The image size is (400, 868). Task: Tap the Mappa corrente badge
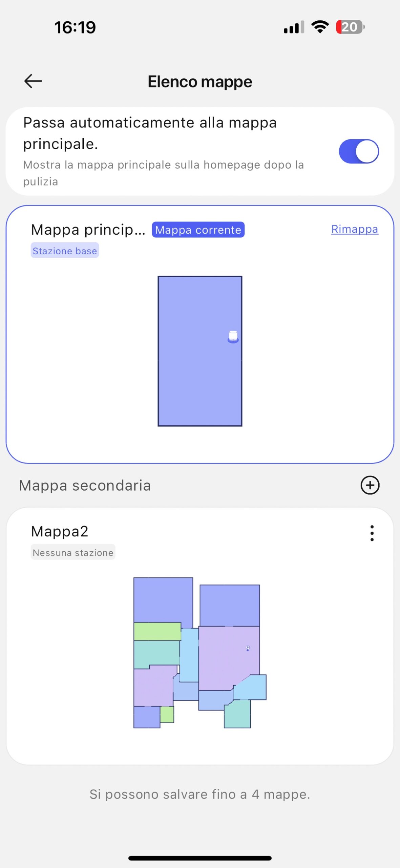coord(198,230)
